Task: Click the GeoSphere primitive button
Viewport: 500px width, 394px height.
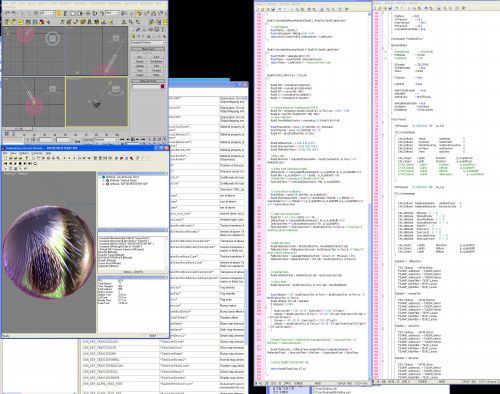Action: (x=156, y=62)
